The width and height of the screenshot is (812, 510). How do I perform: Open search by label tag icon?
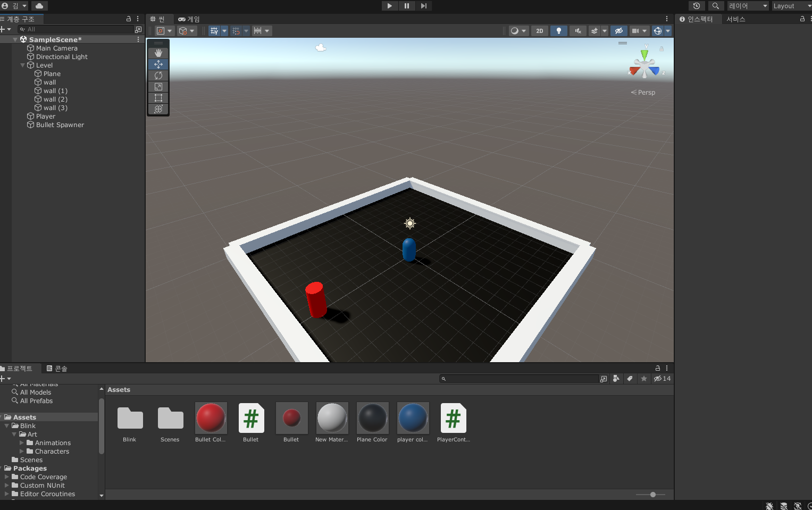point(630,379)
